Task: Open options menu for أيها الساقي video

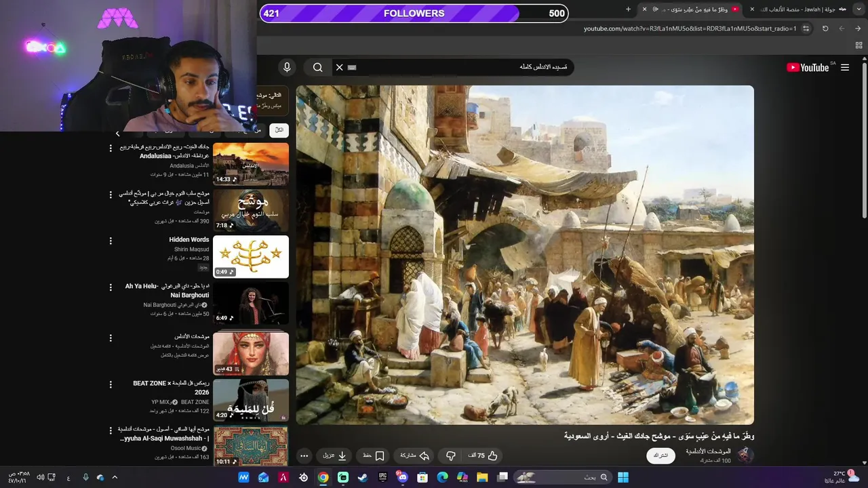Action: point(111,430)
